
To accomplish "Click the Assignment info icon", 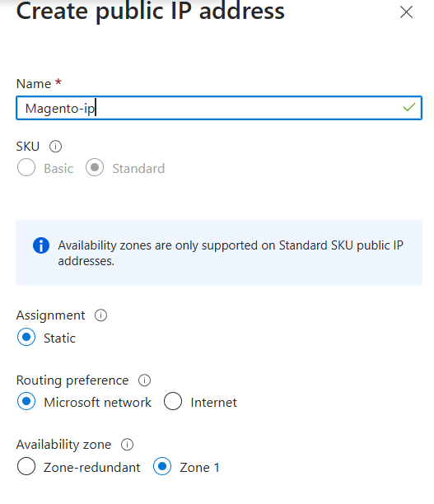I will [100, 315].
